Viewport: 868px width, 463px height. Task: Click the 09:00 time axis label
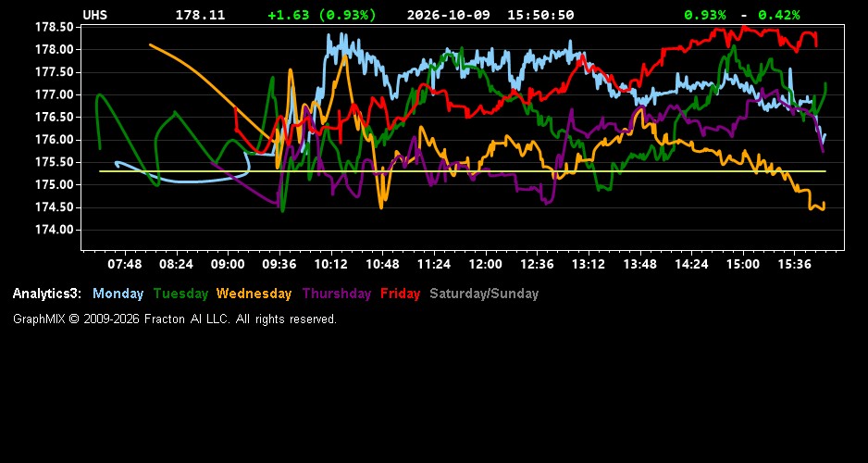[x=228, y=264]
